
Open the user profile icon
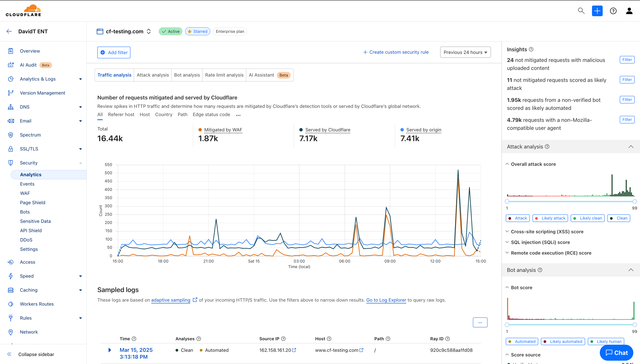[x=629, y=11]
